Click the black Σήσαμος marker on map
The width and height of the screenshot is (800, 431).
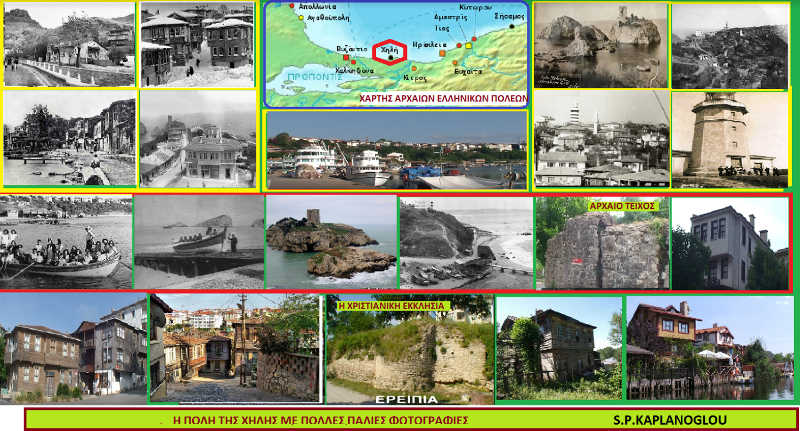(x=511, y=27)
